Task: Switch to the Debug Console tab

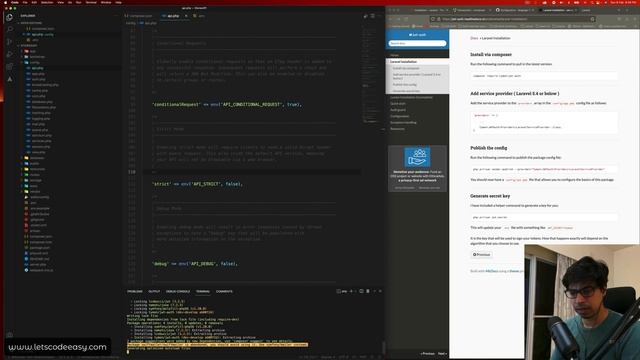Action: tap(178, 291)
